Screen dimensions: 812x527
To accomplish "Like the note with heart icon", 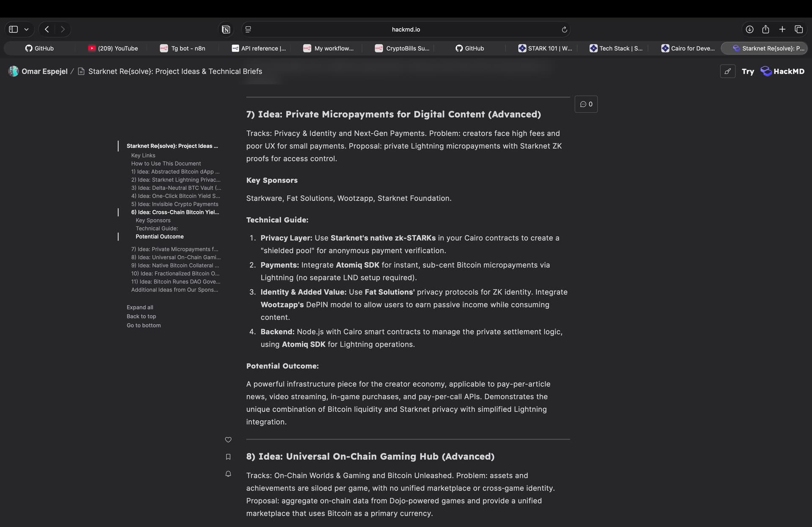I will (228, 440).
